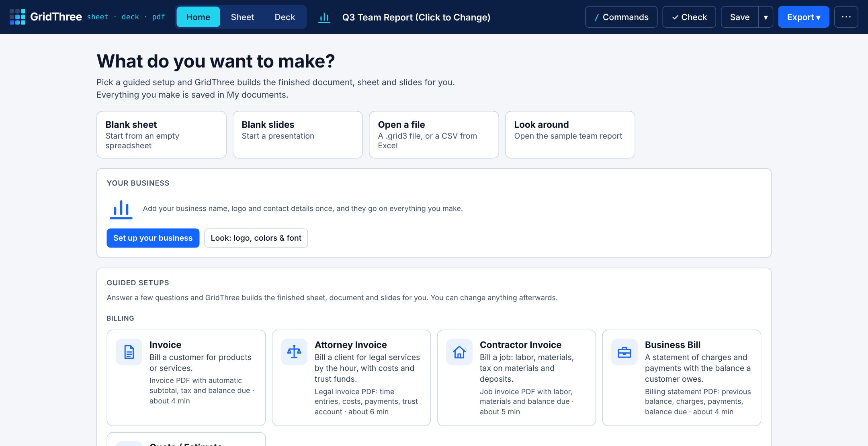This screenshot has width=868, height=446.
Task: Click the GridThree brand name
Action: [56, 17]
